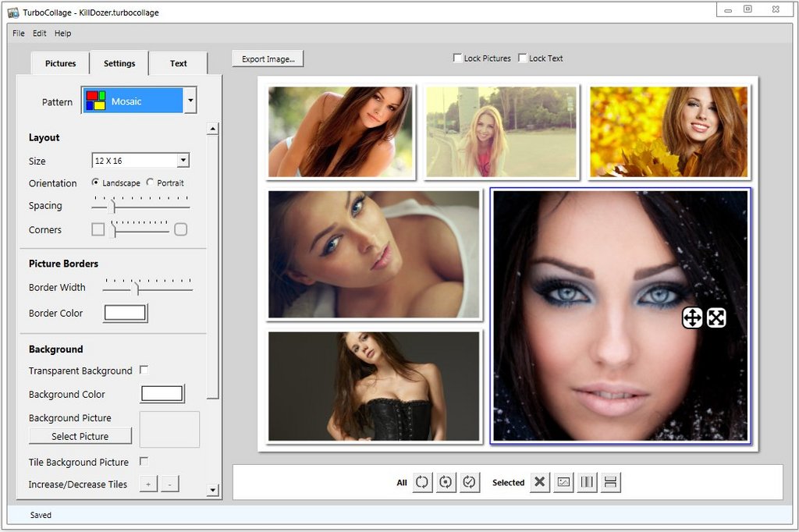Open the File menu
This screenshot has height=532, width=799.
19,33
